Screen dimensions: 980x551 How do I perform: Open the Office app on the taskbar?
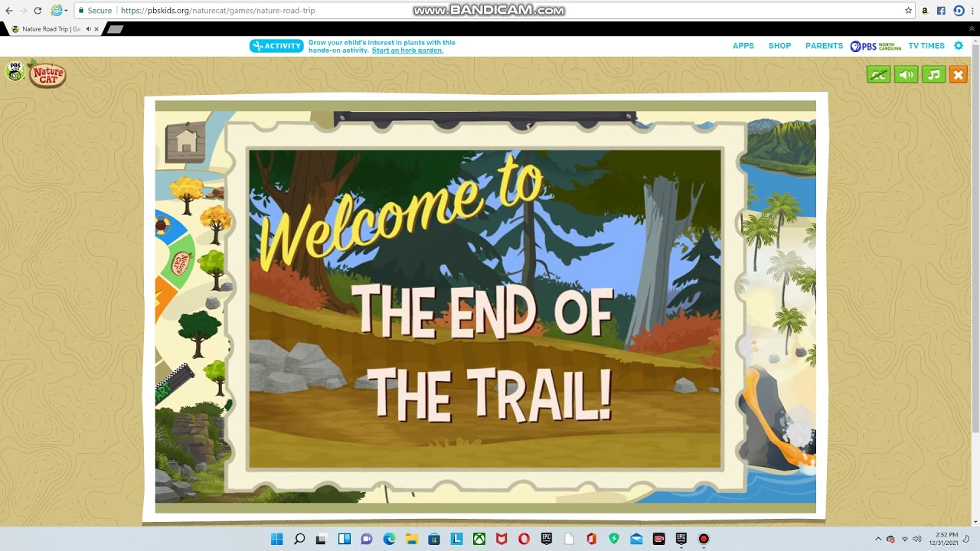pos(591,539)
